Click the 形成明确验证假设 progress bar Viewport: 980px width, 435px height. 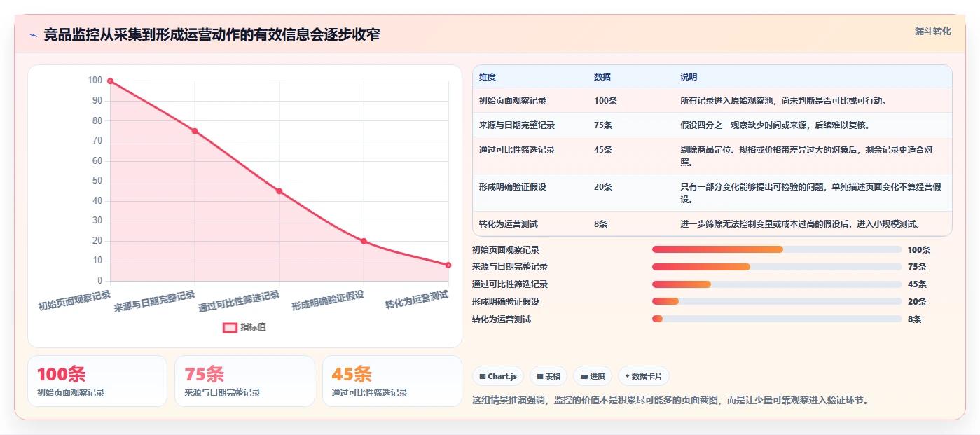777,301
